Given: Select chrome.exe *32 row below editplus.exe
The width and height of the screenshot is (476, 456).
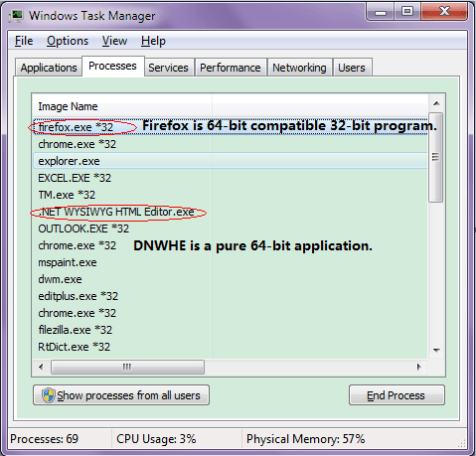Looking at the screenshot, I should 231,313.
